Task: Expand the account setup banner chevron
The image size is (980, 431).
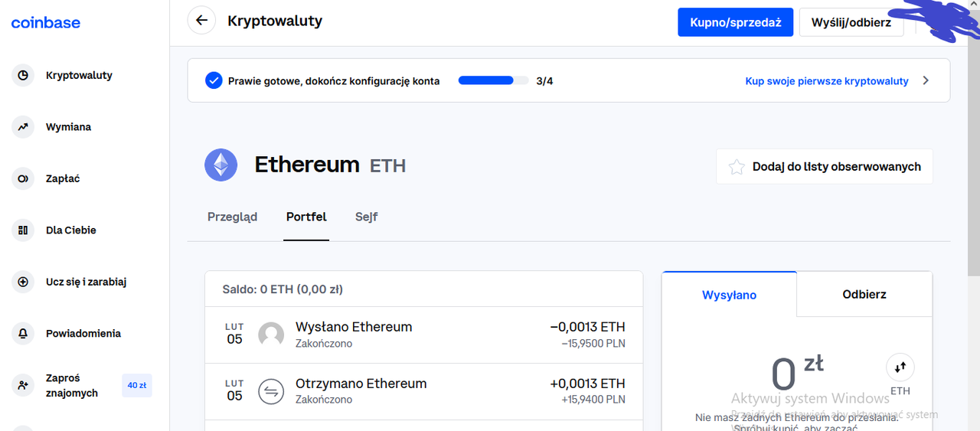Action: (926, 80)
